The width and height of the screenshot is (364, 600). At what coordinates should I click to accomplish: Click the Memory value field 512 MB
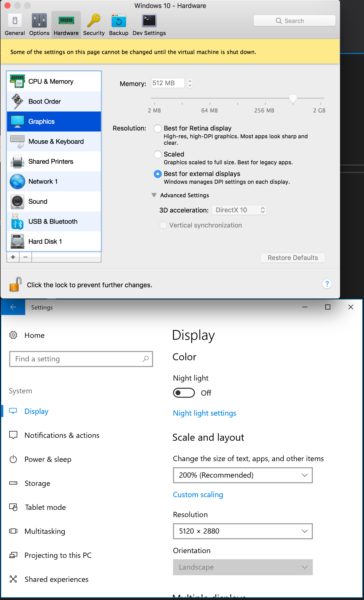[x=168, y=83]
